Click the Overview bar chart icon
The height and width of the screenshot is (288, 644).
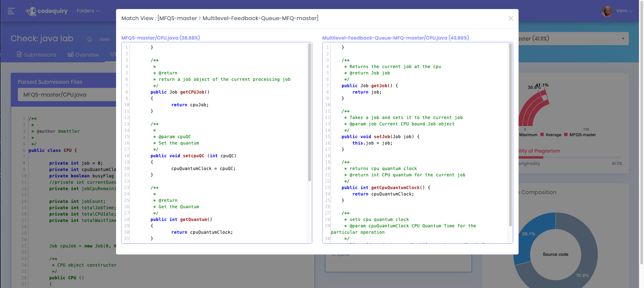(70, 54)
